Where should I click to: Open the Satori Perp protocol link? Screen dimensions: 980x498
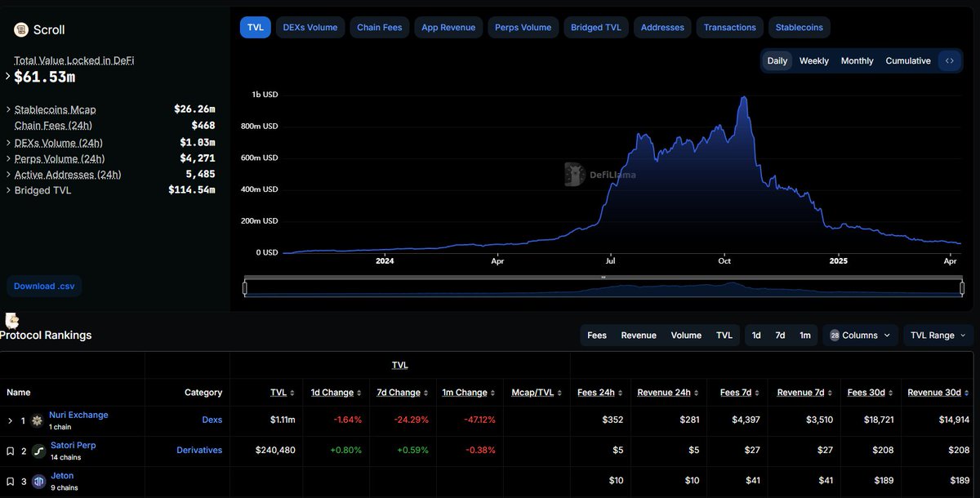tap(73, 445)
